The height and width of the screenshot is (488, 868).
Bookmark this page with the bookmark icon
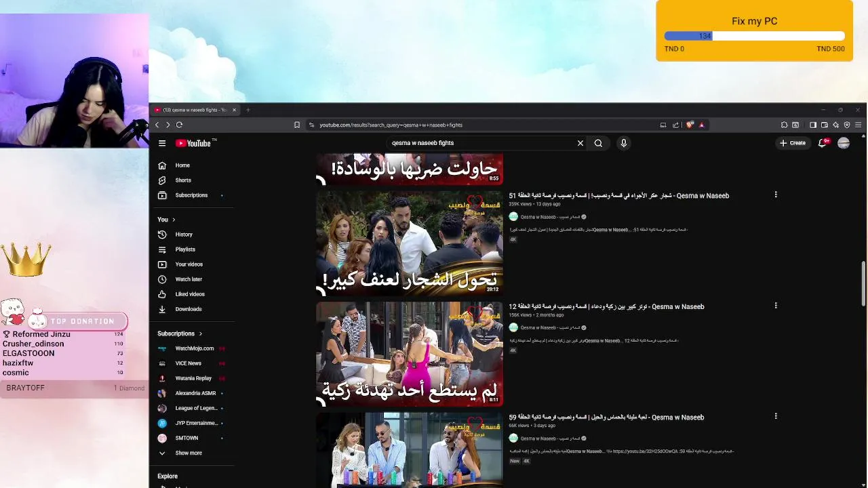pos(296,125)
